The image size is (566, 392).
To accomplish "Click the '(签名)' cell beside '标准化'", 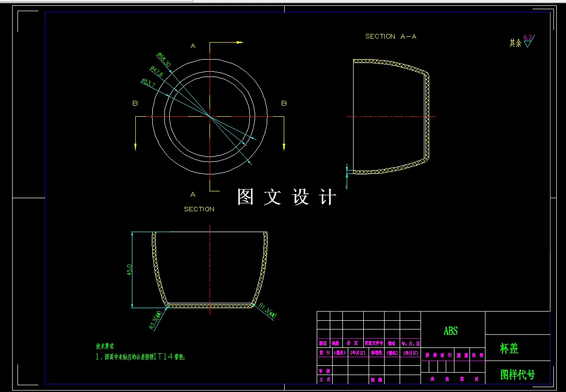I will pyautogui.click(x=392, y=353).
